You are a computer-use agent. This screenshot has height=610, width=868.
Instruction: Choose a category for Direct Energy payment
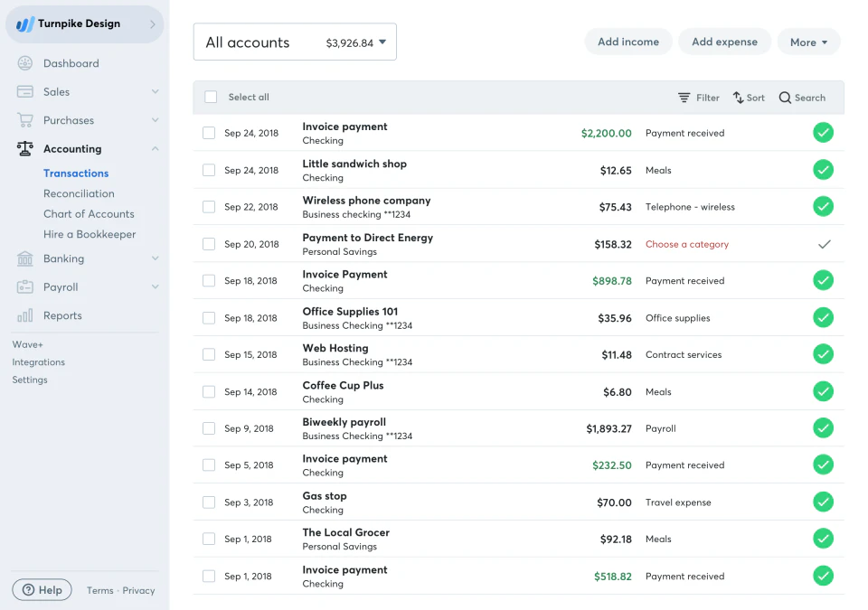[686, 244]
